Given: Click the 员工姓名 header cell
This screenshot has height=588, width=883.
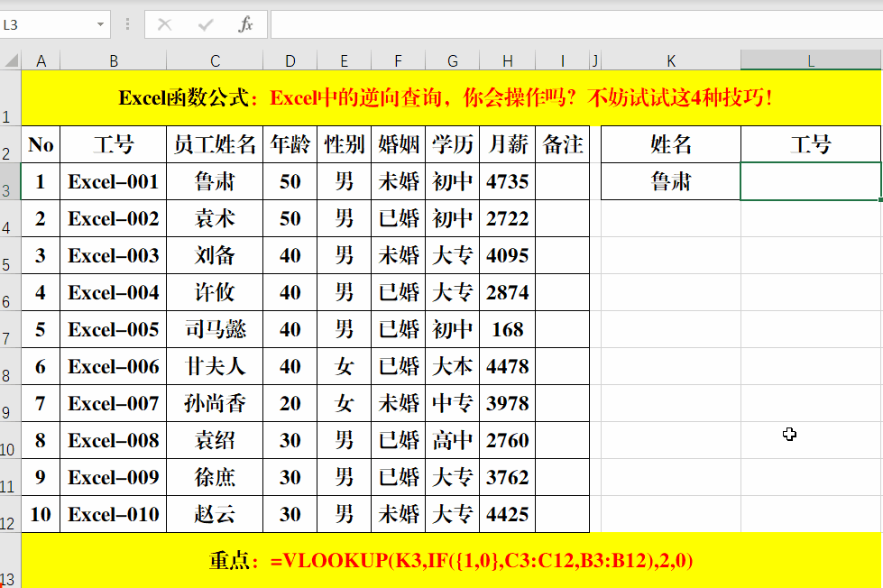Looking at the screenshot, I should point(215,145).
